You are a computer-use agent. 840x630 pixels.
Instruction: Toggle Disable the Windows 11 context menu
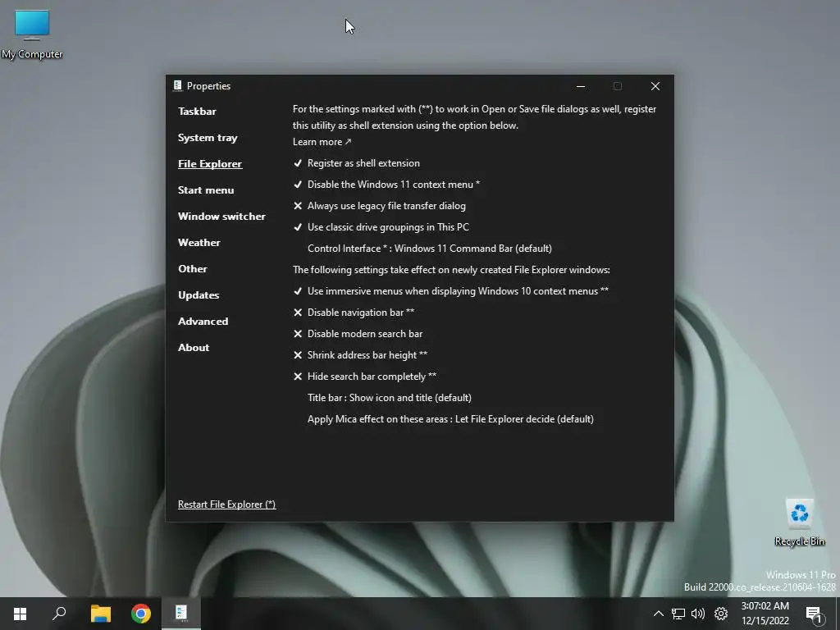(x=387, y=185)
